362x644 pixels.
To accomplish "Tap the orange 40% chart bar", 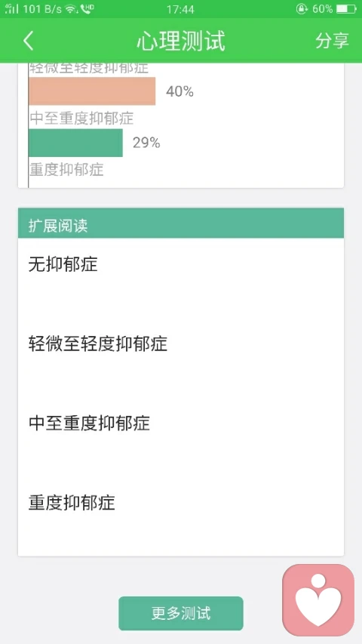I will coord(92,91).
